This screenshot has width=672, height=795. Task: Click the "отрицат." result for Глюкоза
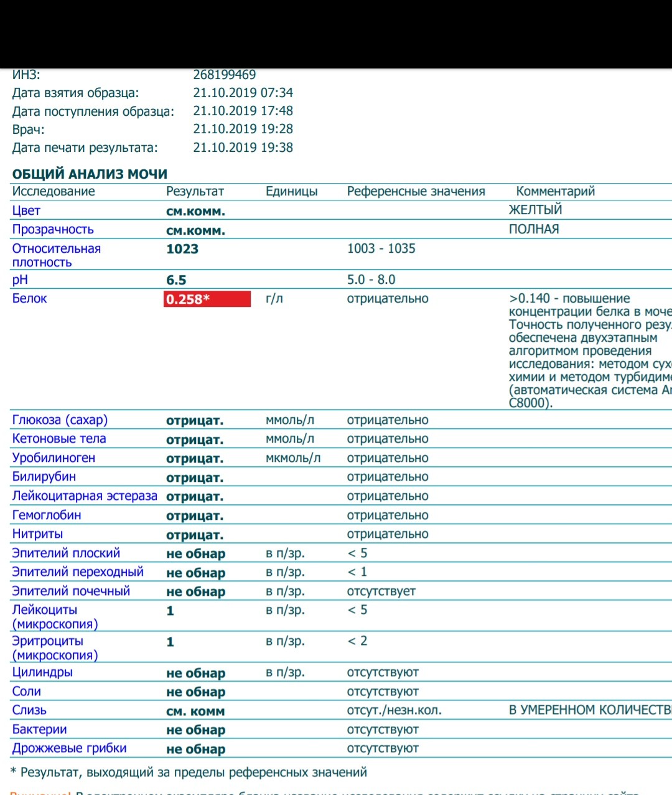195,420
